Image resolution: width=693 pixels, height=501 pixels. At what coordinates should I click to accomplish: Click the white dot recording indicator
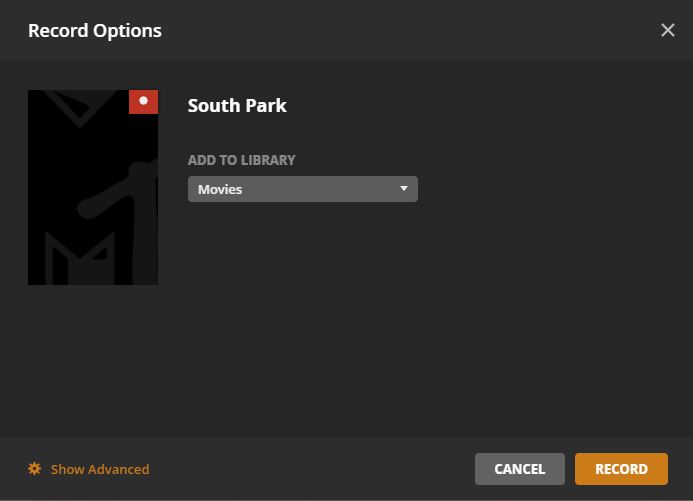pos(143,101)
